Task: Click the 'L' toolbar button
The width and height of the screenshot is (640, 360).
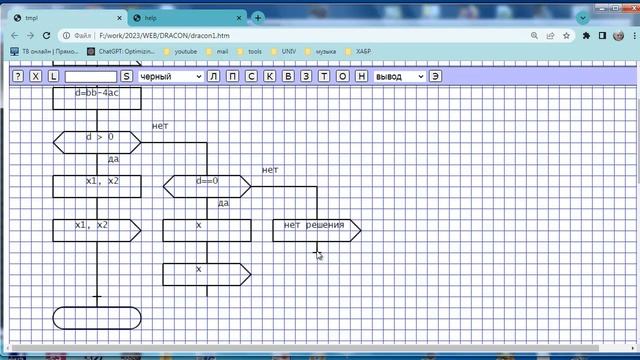Action: coord(53,76)
